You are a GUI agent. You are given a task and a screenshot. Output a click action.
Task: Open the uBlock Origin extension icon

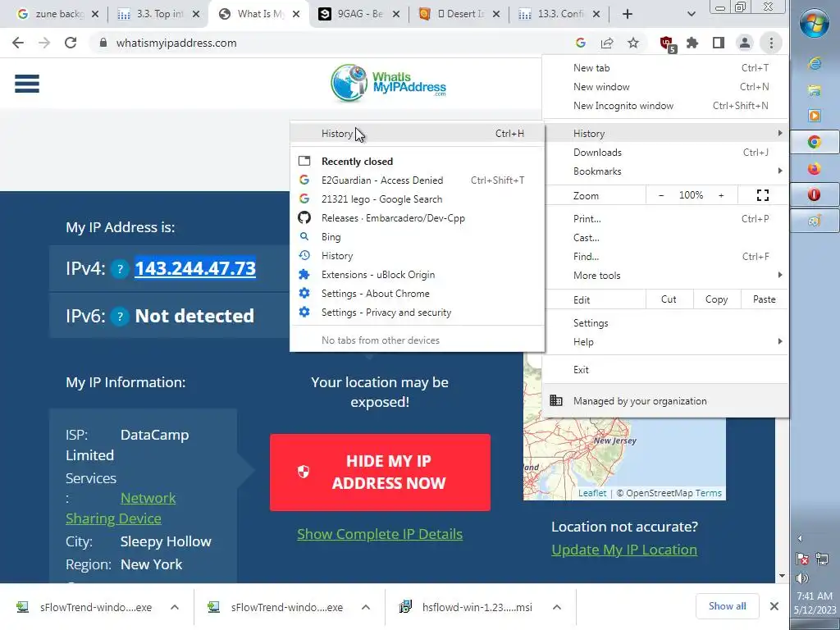coord(667,43)
